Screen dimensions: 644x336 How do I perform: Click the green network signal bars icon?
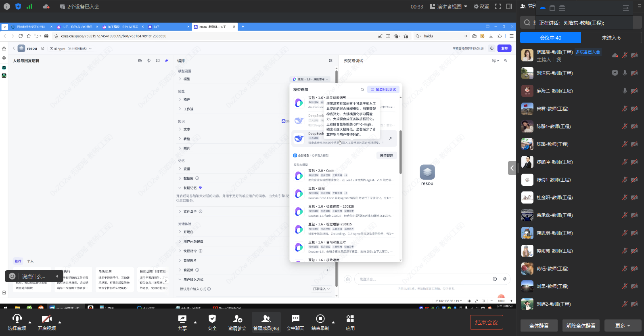pyautogui.click(x=29, y=6)
